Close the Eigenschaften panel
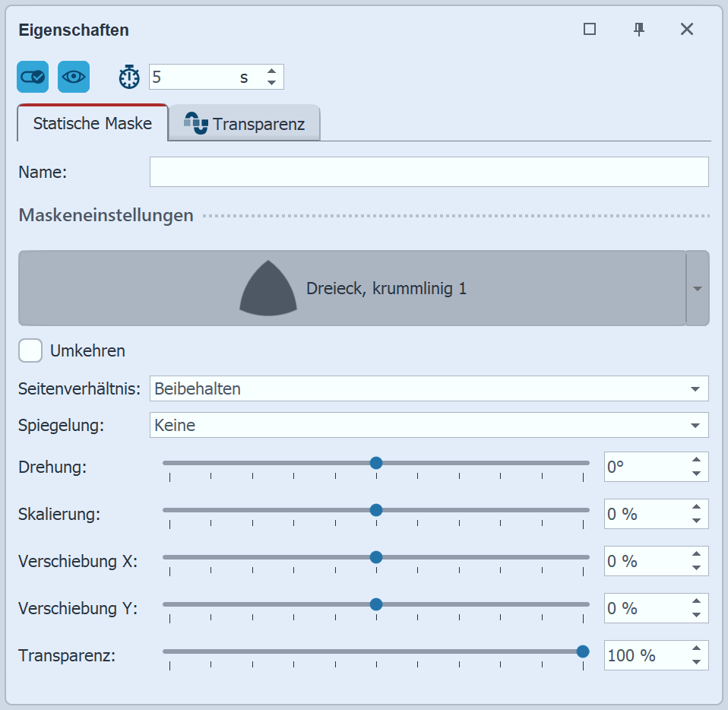This screenshot has width=728, height=710. point(687,30)
